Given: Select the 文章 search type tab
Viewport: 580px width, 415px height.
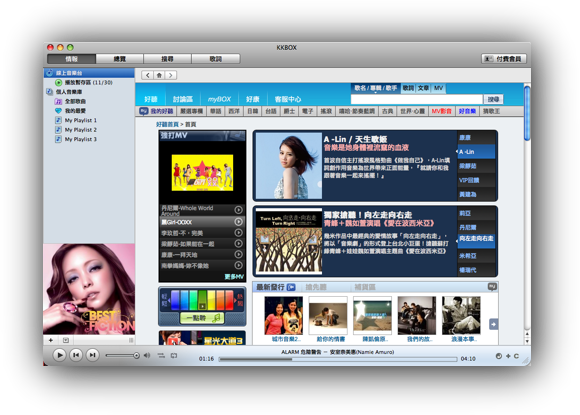Looking at the screenshot, I should click(x=423, y=88).
